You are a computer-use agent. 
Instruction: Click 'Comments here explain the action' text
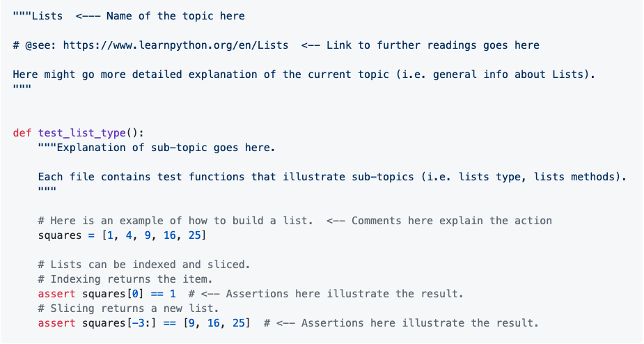pyautogui.click(x=452, y=221)
